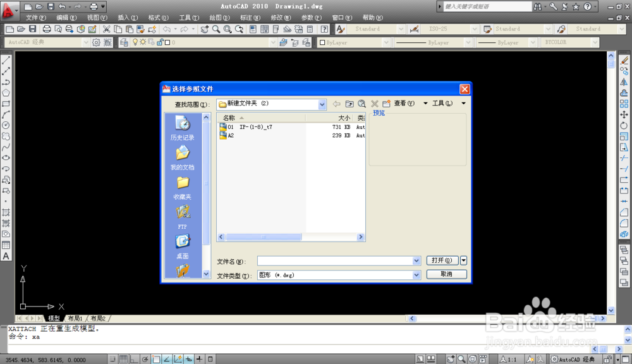The width and height of the screenshot is (632, 364).
Task: Toggle Dynamic UCS in status bar
Action: (178, 359)
